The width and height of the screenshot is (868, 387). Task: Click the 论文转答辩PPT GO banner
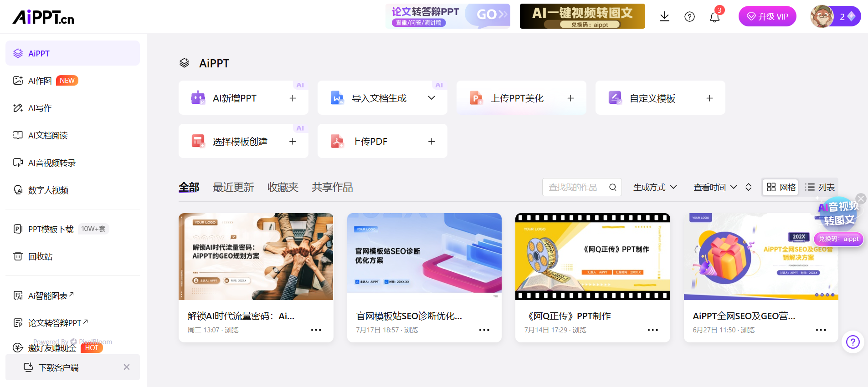pos(448,16)
